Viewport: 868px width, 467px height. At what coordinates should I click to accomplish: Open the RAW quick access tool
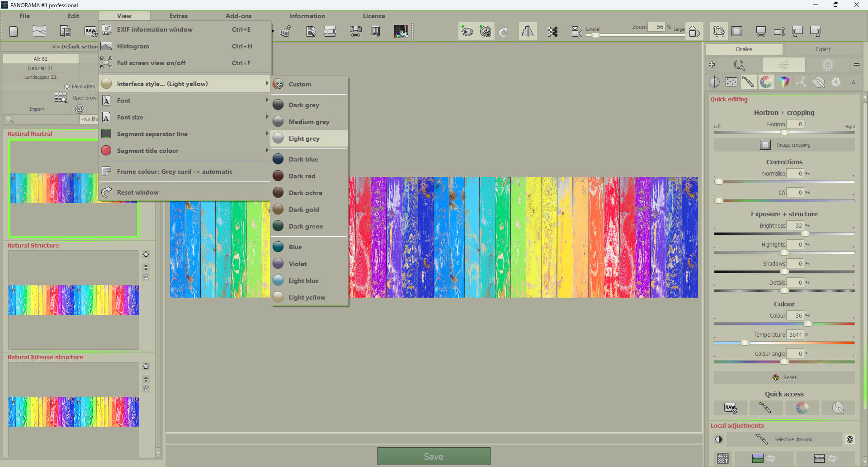tap(731, 408)
